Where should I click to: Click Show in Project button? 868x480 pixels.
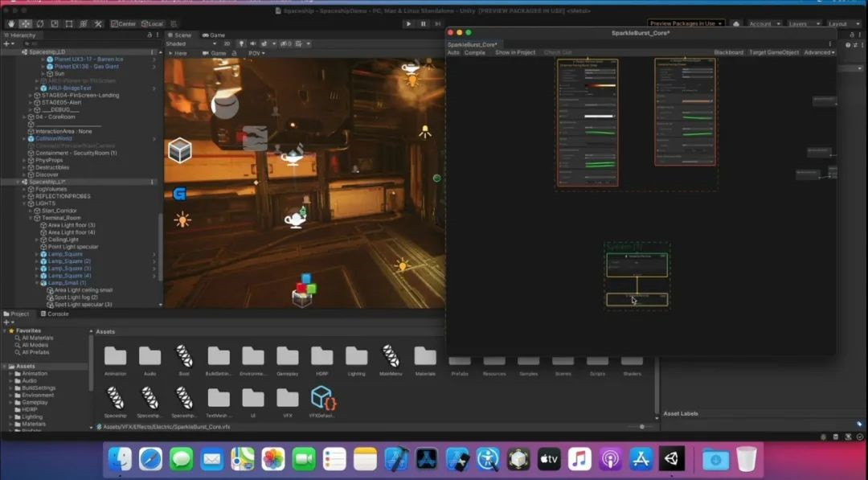(514, 52)
